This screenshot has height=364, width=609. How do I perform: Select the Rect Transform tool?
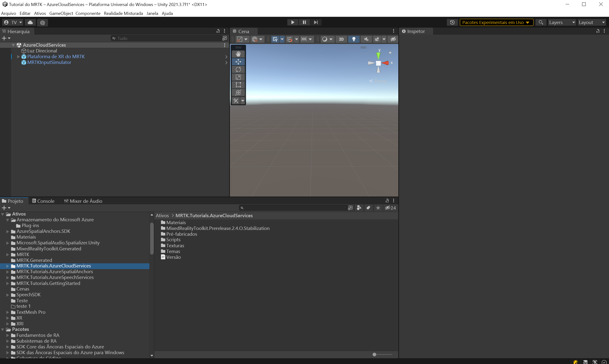click(238, 85)
